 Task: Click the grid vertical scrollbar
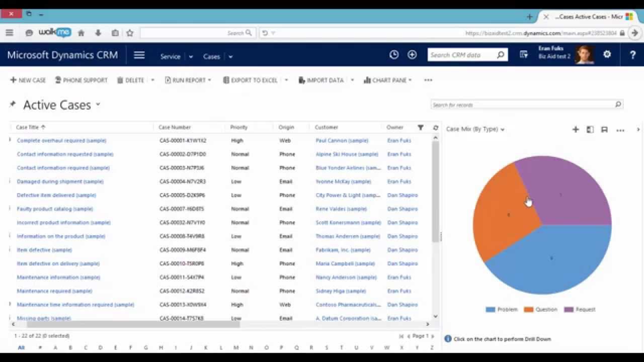coord(435,191)
